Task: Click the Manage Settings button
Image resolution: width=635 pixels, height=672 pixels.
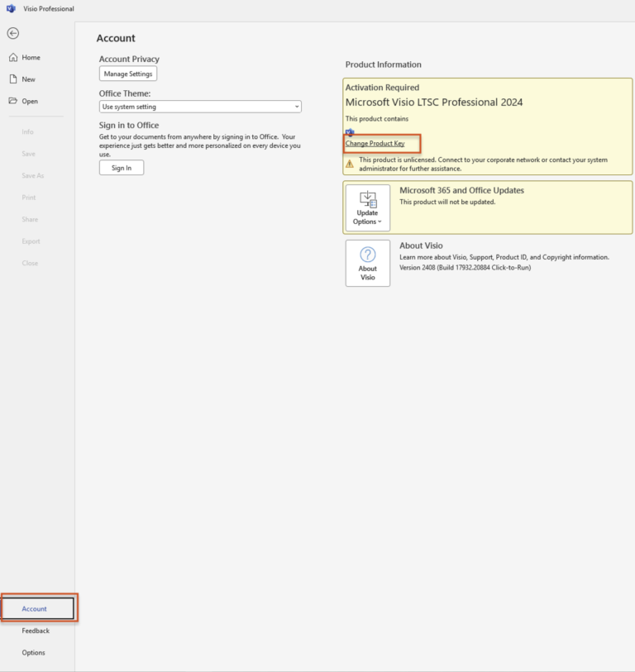Action: [128, 74]
